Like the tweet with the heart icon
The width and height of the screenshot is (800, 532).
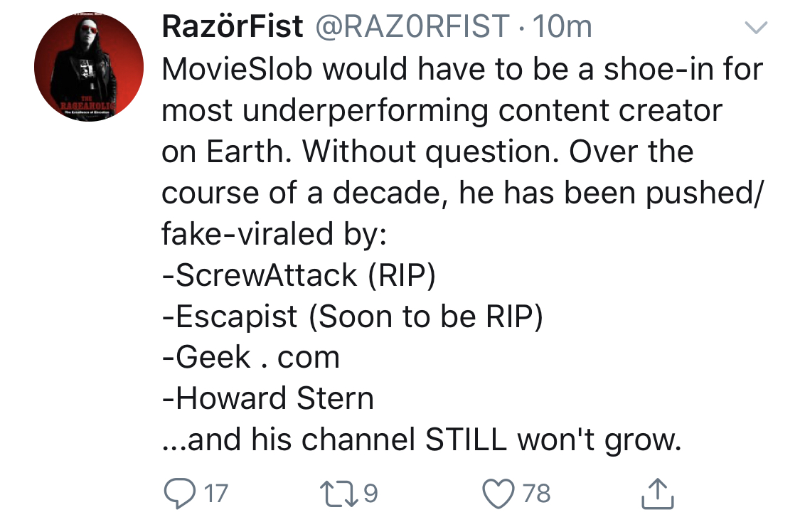point(498,494)
